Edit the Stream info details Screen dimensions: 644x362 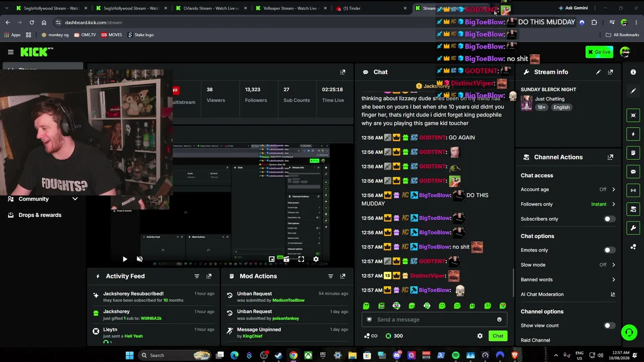[598, 72]
